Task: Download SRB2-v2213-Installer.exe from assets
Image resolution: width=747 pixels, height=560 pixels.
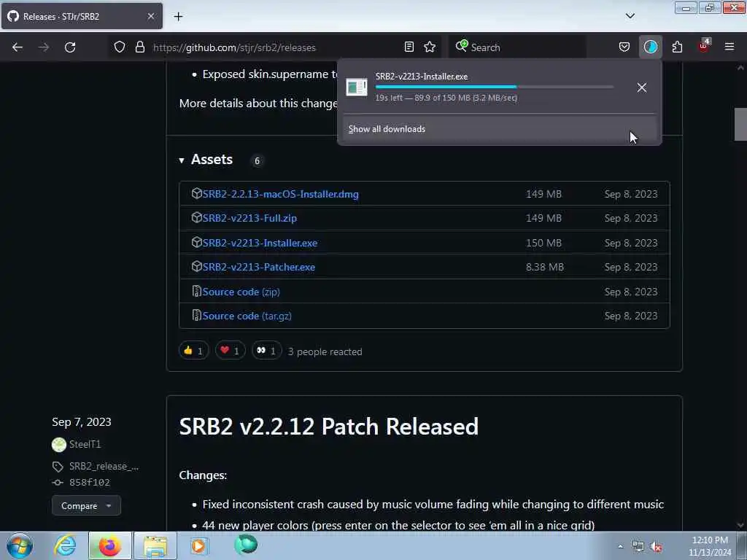Action: [x=260, y=243]
